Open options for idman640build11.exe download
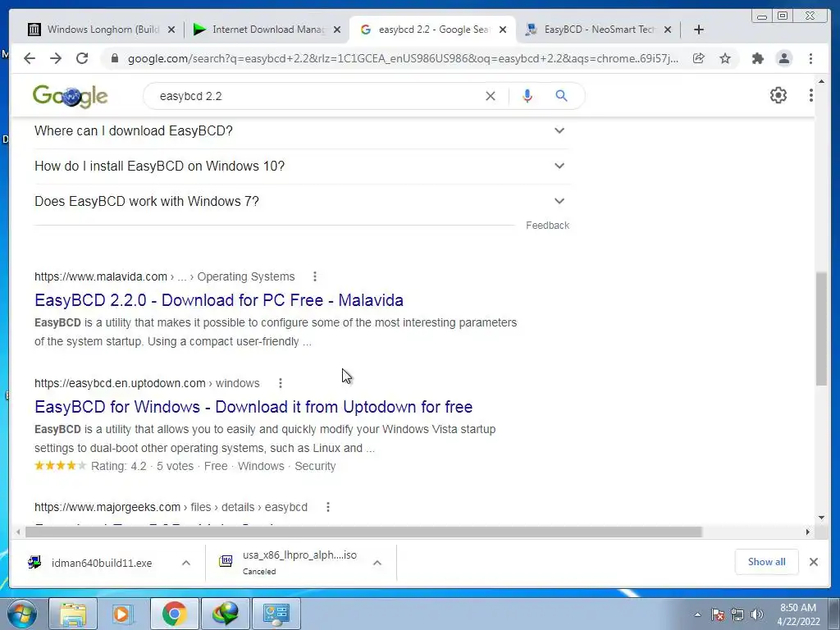Screen dimensions: 840x630 point(186,563)
